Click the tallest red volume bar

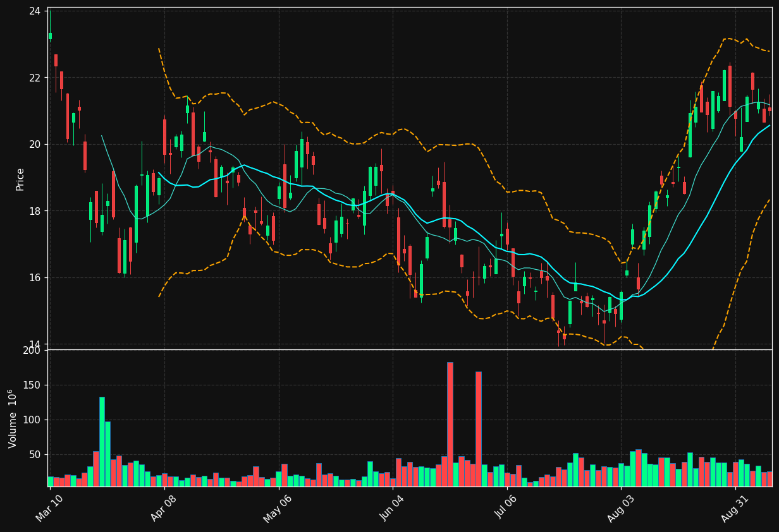click(x=450, y=425)
